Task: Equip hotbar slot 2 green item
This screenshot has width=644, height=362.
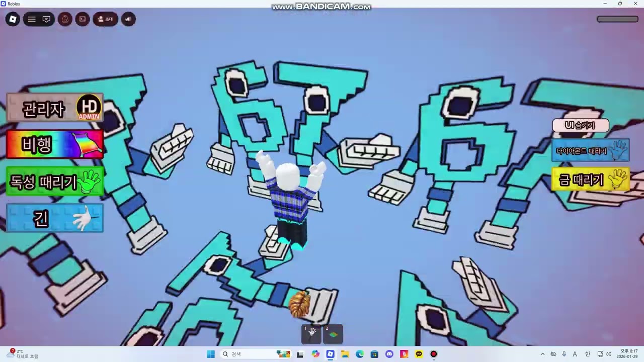Action: (x=333, y=334)
